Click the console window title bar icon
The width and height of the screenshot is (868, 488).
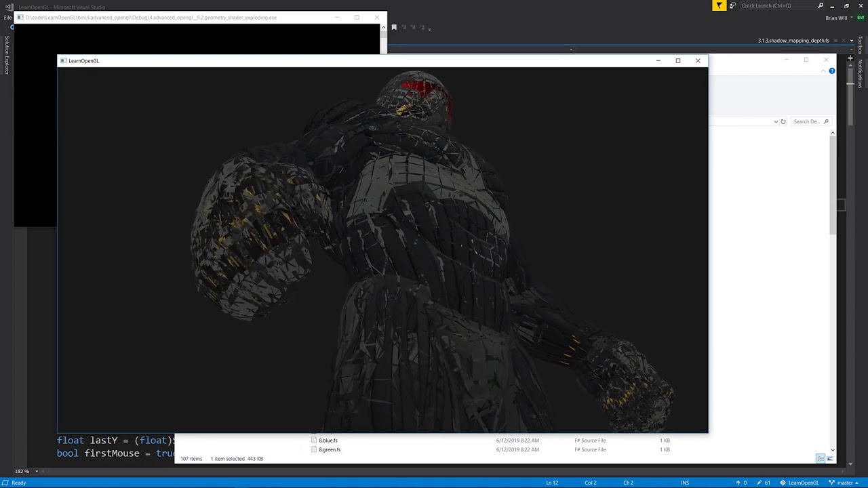(x=20, y=18)
